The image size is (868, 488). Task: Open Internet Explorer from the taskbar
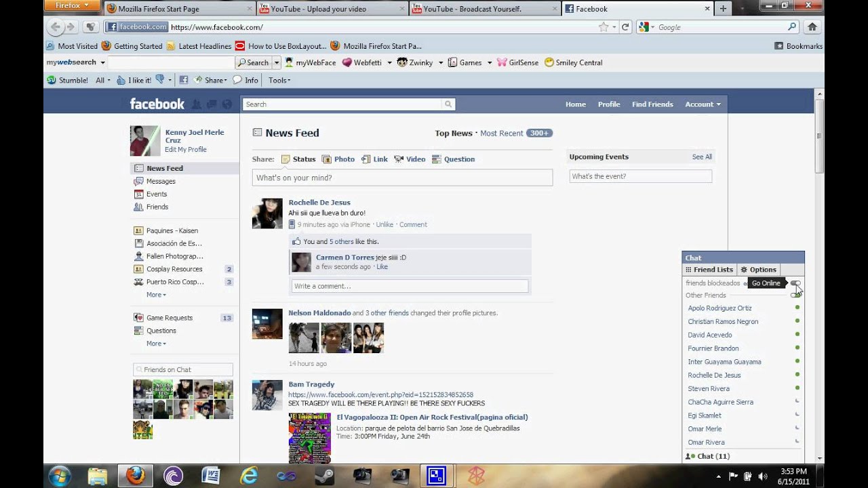tap(249, 476)
